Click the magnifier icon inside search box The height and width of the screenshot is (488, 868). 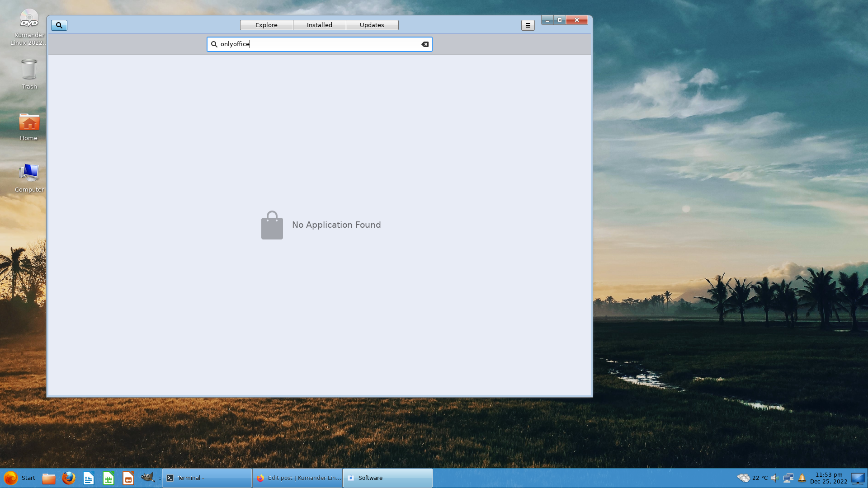tap(214, 44)
